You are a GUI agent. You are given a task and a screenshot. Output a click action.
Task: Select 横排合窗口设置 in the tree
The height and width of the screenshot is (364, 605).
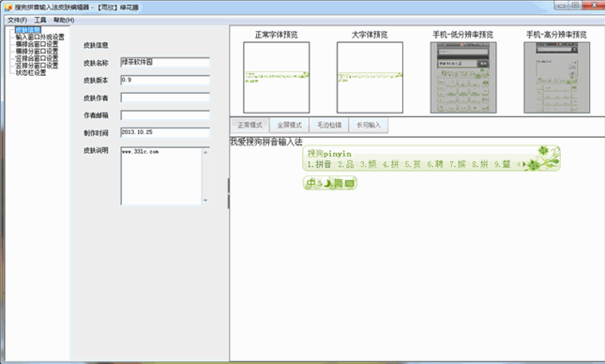pos(37,44)
